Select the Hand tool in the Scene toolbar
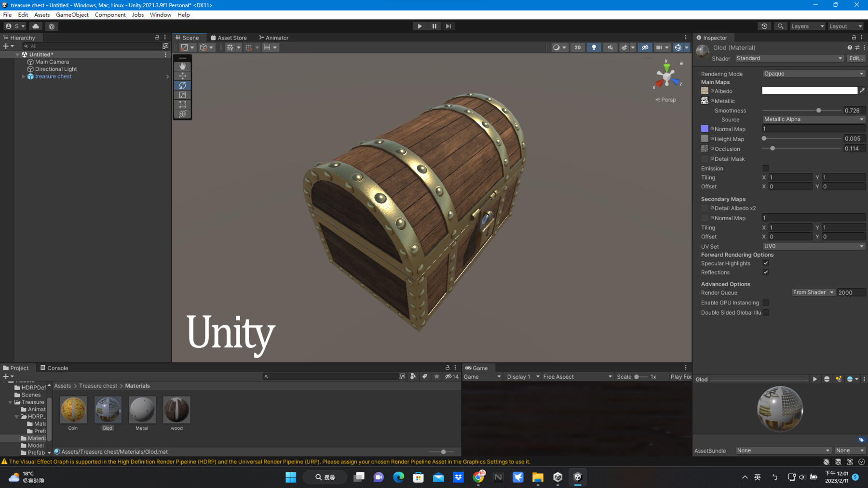This screenshot has width=868, height=488. (183, 66)
